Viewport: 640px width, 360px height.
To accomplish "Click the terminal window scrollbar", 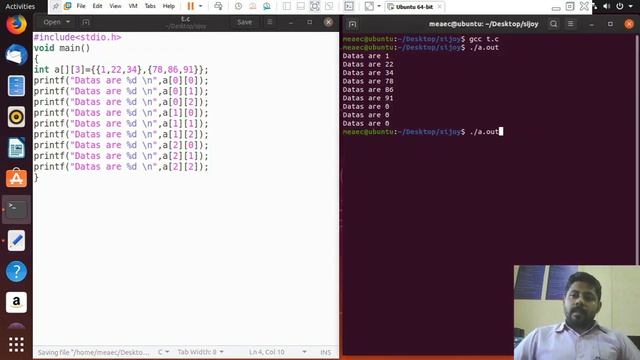I will point(637,149).
